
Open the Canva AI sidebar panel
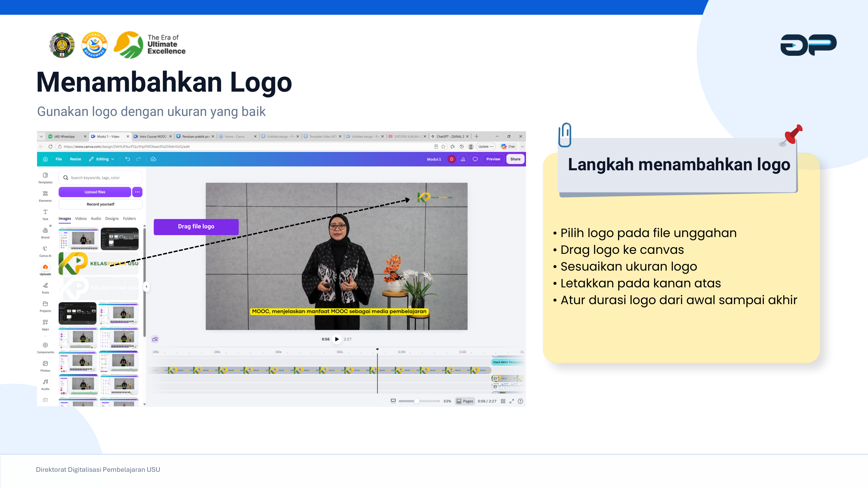[x=45, y=252]
